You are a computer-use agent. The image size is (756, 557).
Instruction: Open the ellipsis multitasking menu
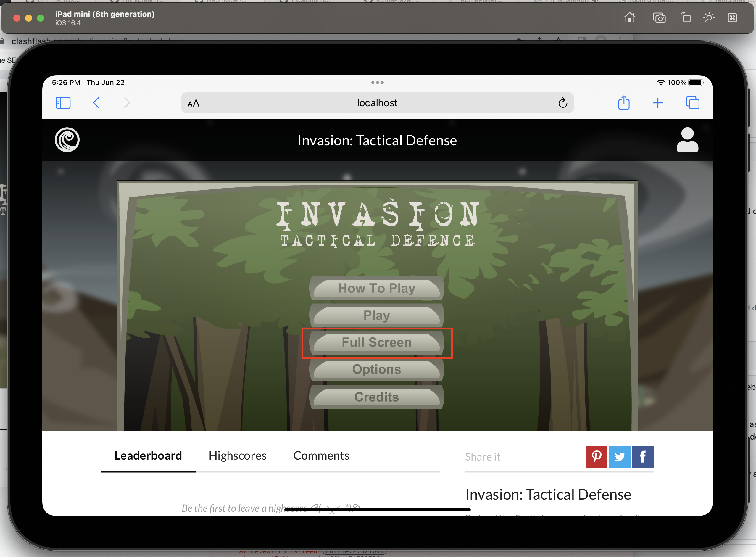pyautogui.click(x=378, y=82)
